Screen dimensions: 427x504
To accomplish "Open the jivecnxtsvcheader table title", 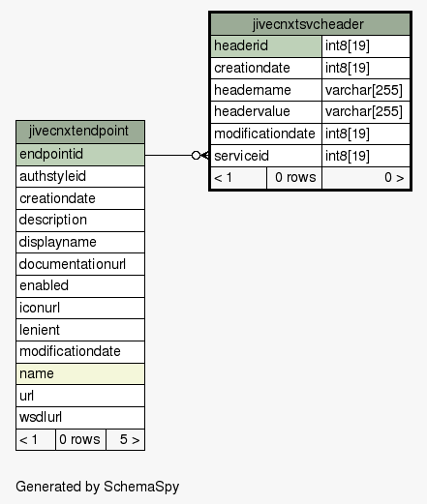I will point(310,24).
